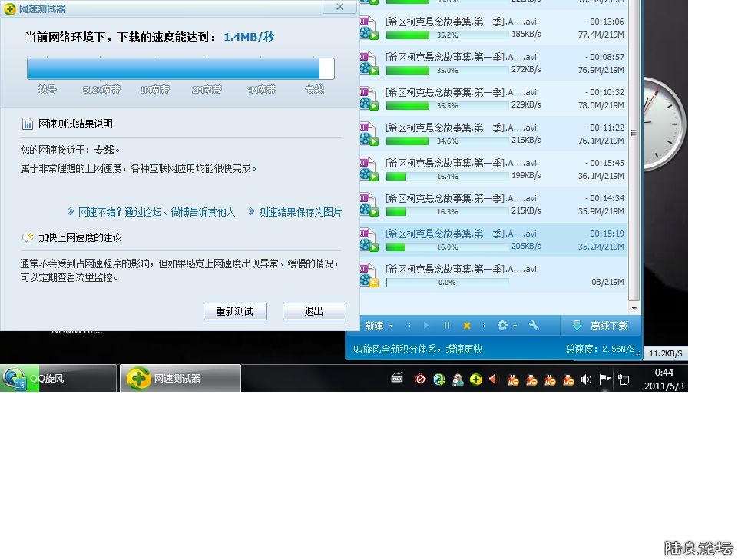This screenshot has width=738, height=560.
Task: Open the 新建 dropdown arrow
Action: coord(392,326)
